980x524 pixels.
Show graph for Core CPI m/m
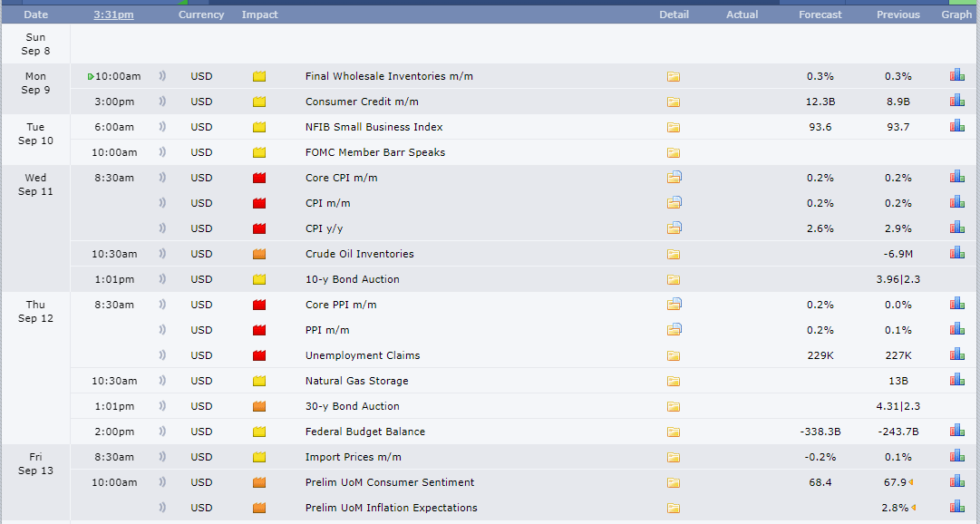(956, 177)
